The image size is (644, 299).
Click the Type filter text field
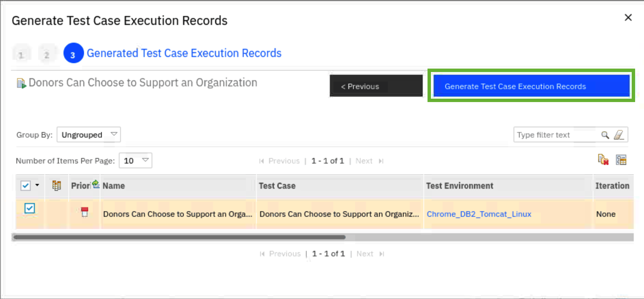tap(557, 135)
